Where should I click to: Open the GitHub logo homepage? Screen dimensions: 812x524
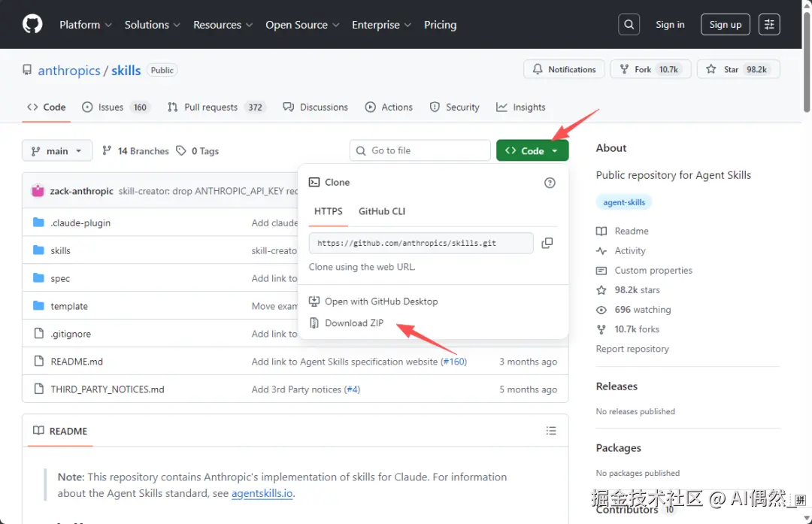(32, 24)
